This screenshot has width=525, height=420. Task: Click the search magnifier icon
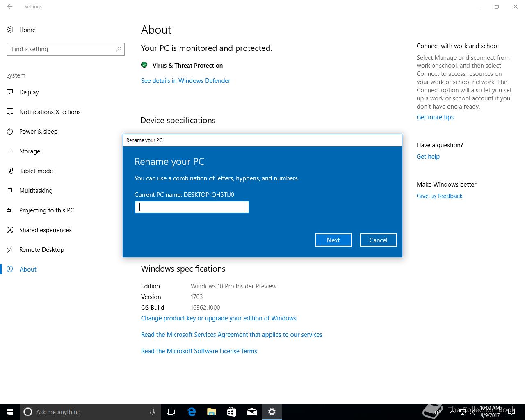point(119,49)
